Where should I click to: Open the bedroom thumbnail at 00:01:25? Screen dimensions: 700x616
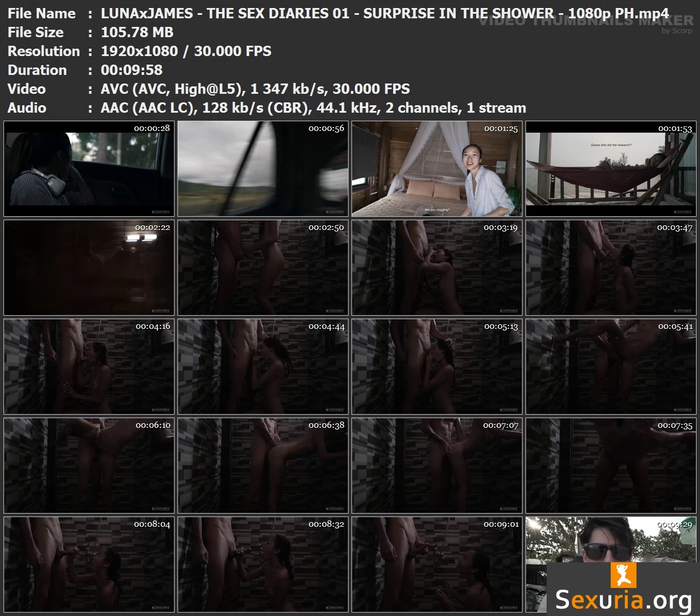437,169
